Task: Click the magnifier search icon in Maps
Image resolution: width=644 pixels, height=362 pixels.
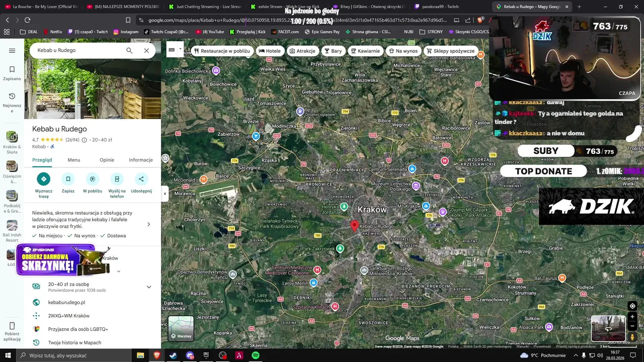Action: coord(129,50)
